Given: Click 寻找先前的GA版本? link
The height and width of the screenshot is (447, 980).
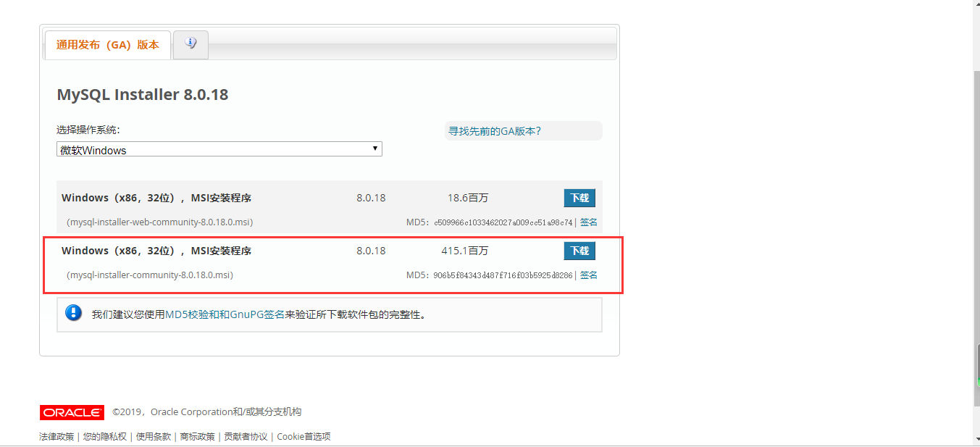Looking at the screenshot, I should pos(495,131).
